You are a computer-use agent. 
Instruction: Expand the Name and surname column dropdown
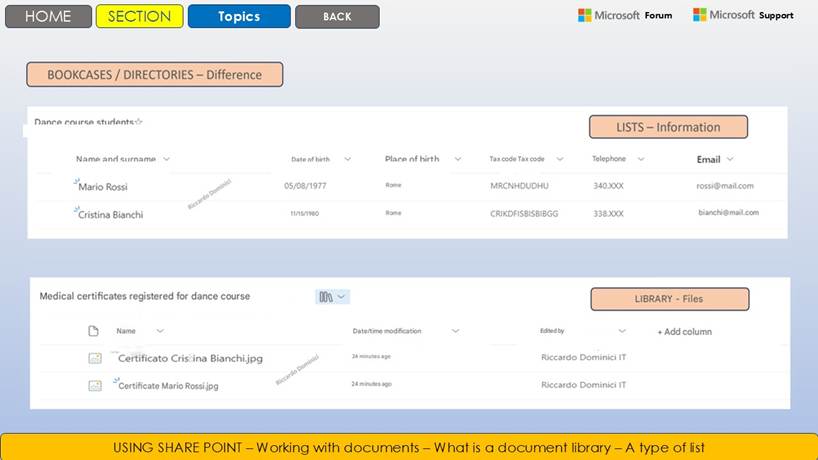click(x=166, y=159)
